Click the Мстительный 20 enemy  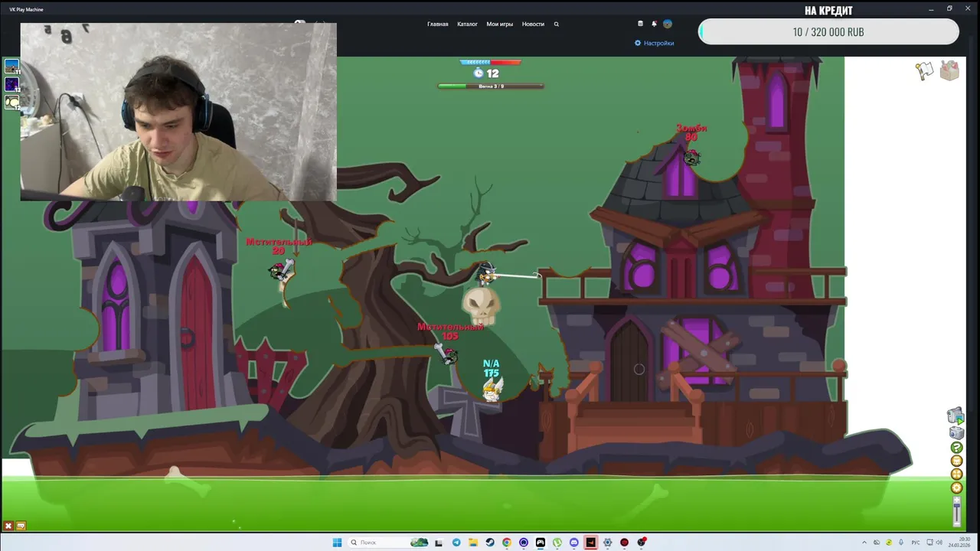280,269
